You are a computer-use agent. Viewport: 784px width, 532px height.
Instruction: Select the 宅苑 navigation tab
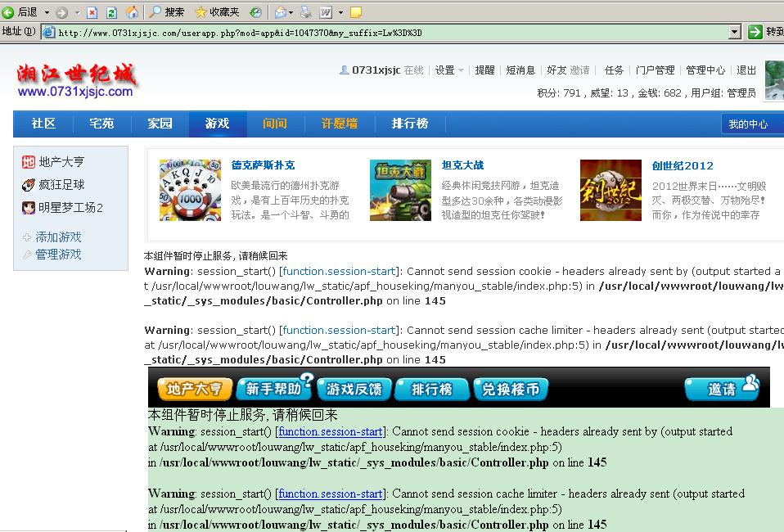[101, 124]
